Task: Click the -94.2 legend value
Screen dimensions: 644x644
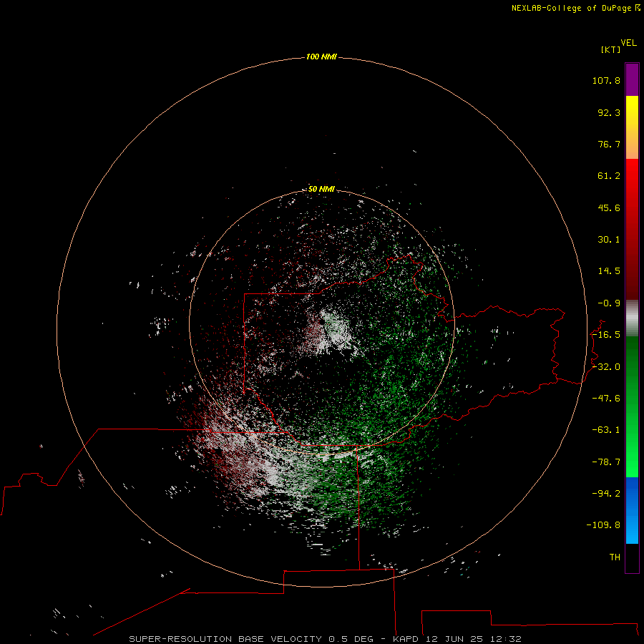Action: pyautogui.click(x=606, y=493)
